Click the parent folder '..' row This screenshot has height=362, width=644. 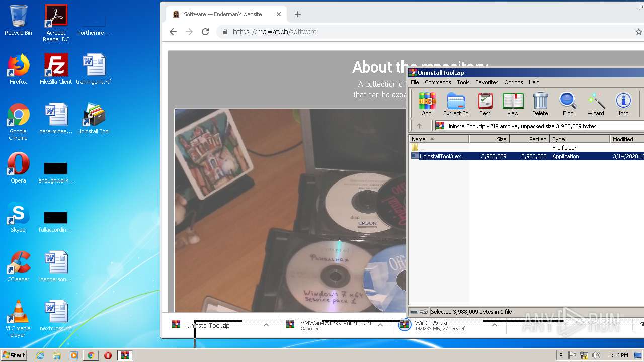point(526,148)
